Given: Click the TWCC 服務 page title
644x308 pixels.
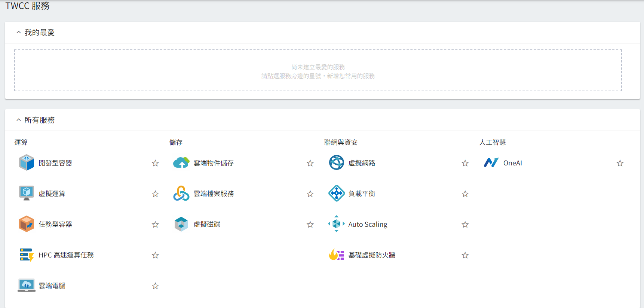Looking at the screenshot, I should tap(27, 6).
